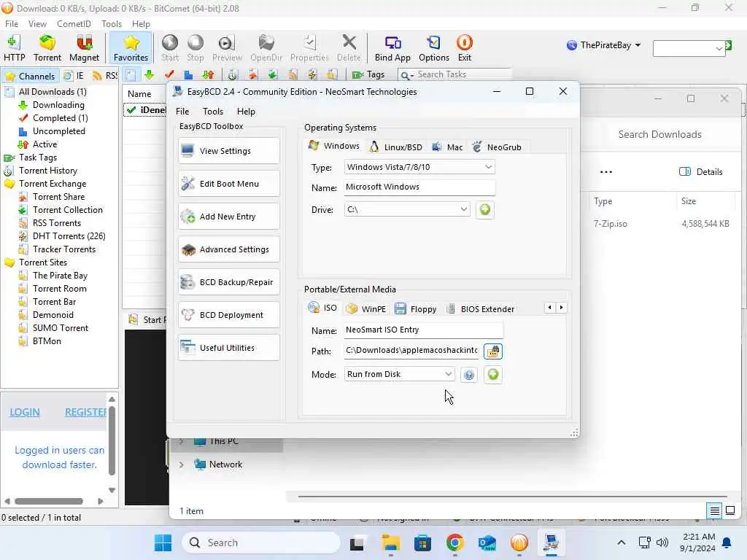Open Microsoft Store from the taskbar
This screenshot has width=747, height=560.
point(422,542)
